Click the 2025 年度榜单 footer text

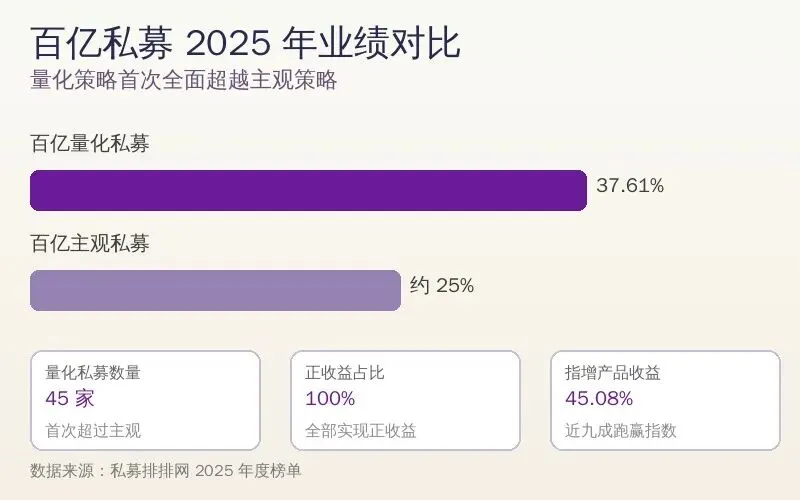coord(248,470)
